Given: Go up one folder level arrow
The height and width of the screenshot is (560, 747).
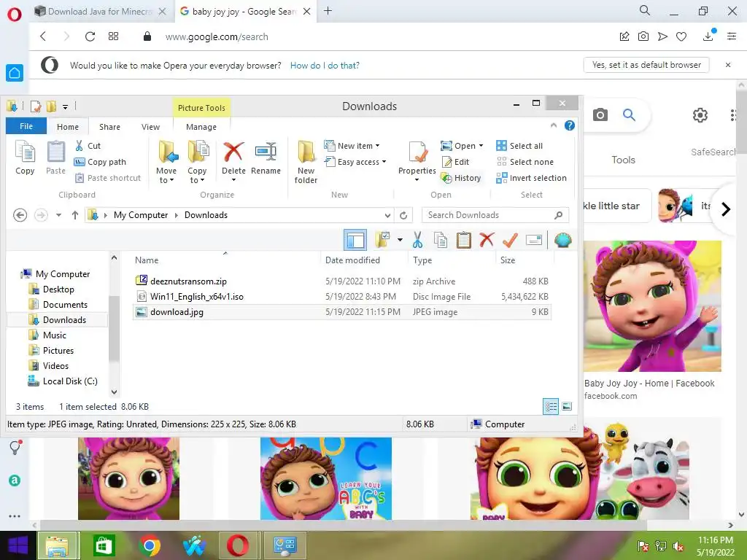Looking at the screenshot, I should point(75,215).
